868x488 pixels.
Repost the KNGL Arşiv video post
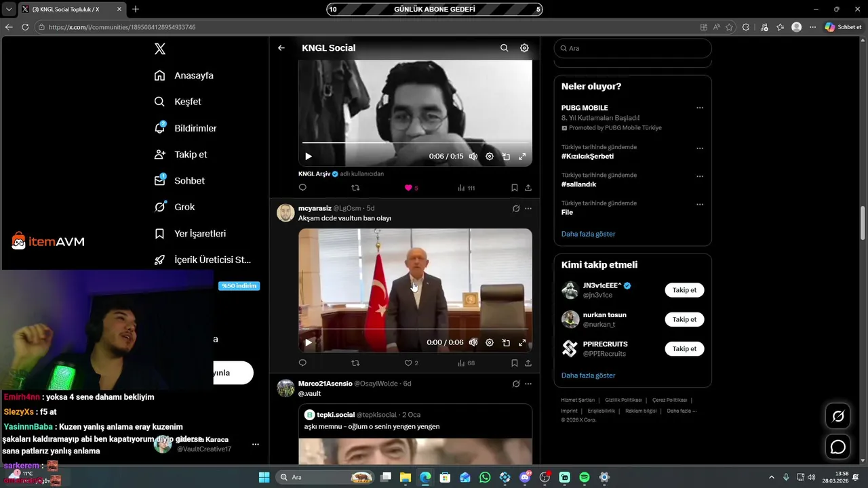point(355,188)
